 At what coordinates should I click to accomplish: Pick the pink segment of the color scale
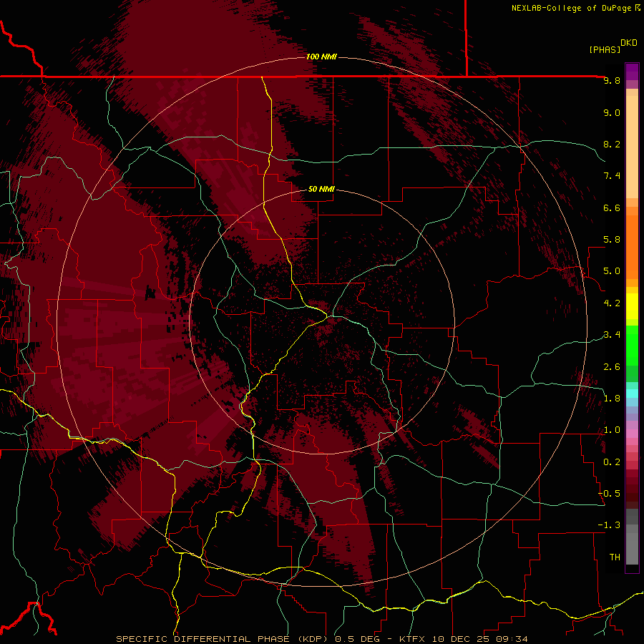point(632,433)
